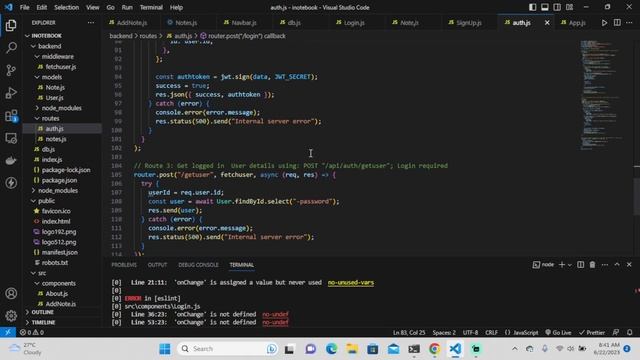
Task: Switch to the OUTPUT panel tab
Action: coord(157,265)
